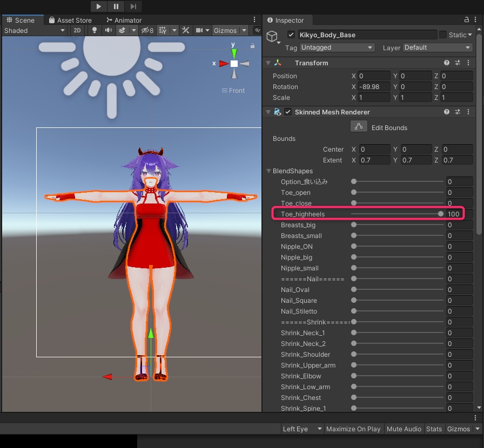Click the GameObject cube icon in Inspector

(272, 37)
